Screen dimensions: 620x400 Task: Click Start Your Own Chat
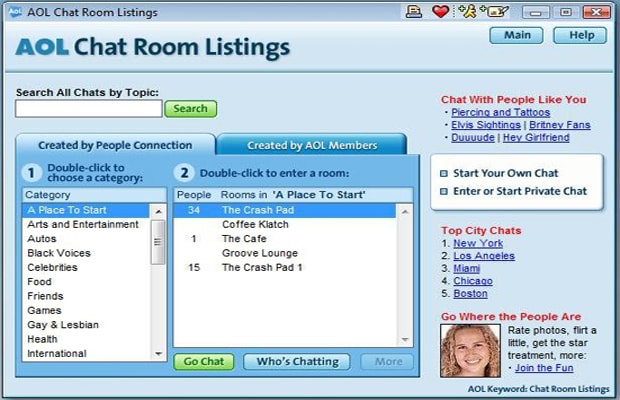click(505, 174)
